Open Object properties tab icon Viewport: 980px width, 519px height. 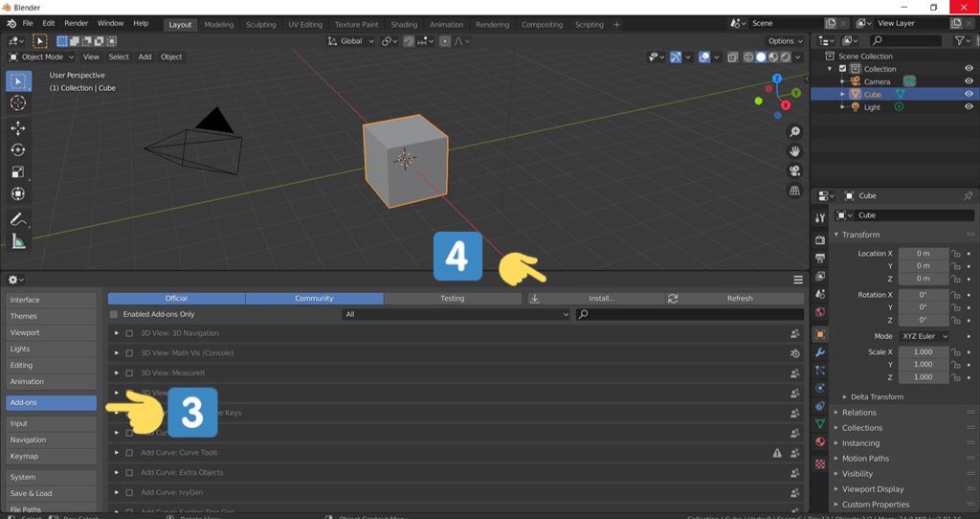click(820, 334)
